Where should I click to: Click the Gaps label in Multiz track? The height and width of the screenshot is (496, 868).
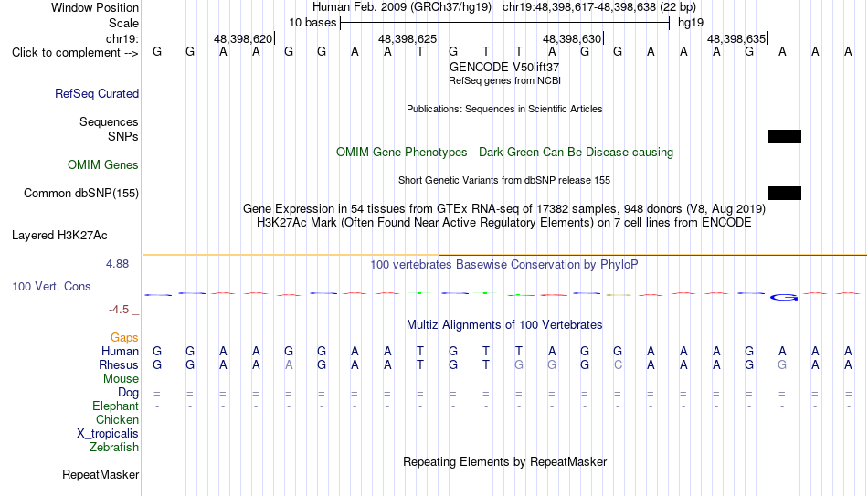pyautogui.click(x=124, y=337)
